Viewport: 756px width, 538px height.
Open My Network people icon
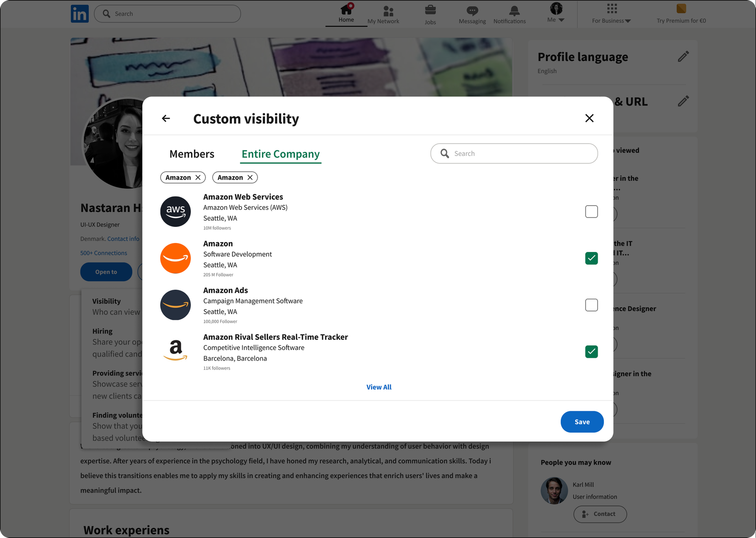coord(388,11)
